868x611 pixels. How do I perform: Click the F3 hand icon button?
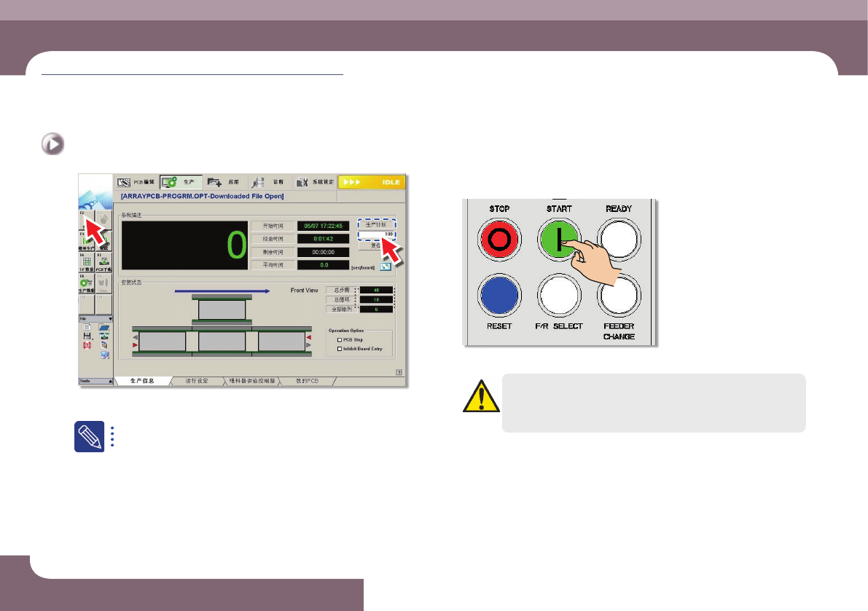click(103, 219)
